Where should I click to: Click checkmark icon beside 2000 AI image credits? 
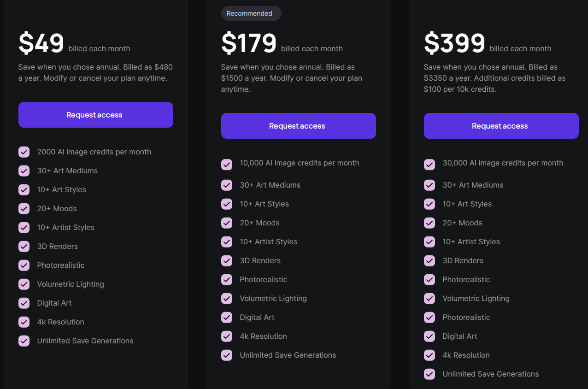pyautogui.click(x=24, y=152)
